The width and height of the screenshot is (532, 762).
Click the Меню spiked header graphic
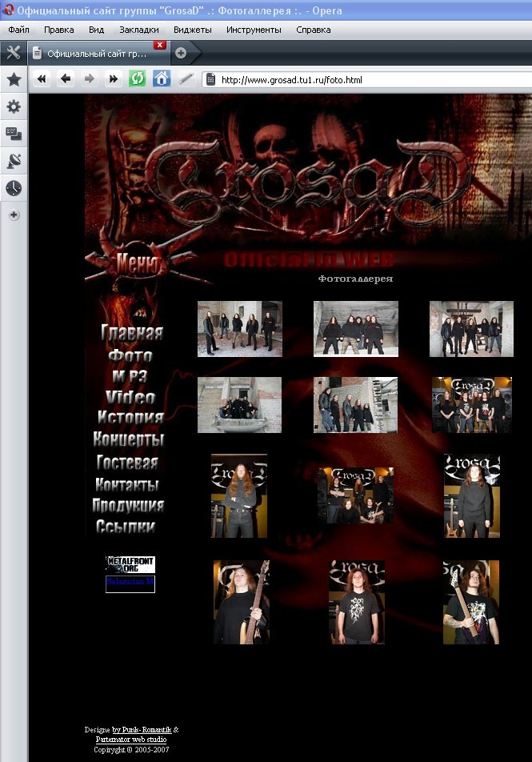click(138, 263)
